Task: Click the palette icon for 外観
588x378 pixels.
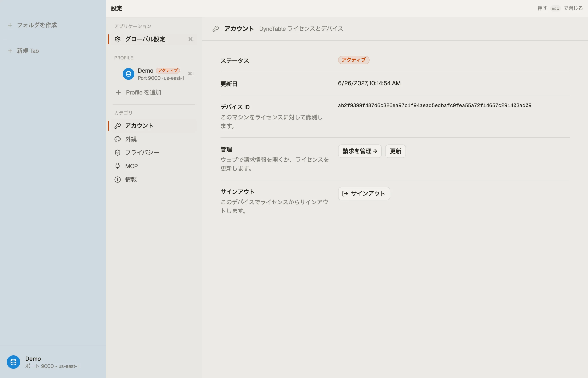Action: [118, 139]
